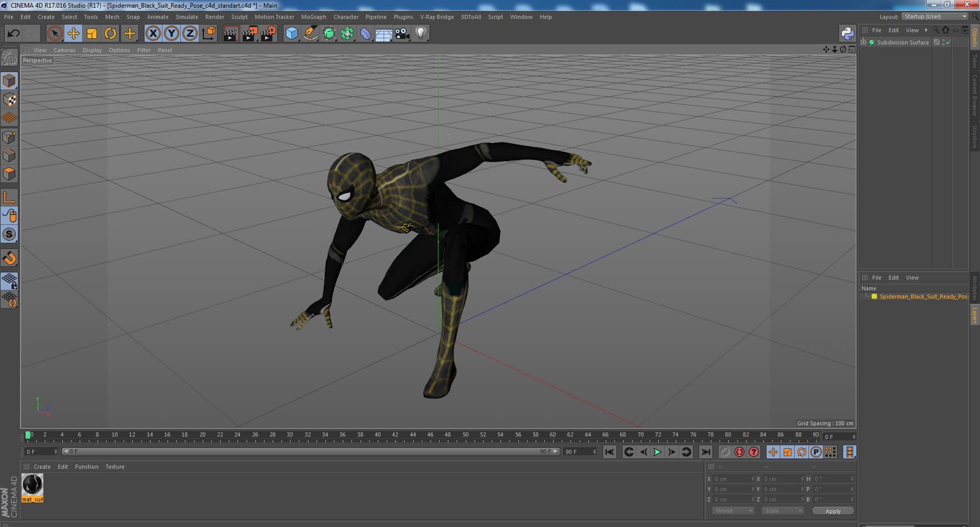Open the material Function menu
The width and height of the screenshot is (980, 527).
tap(86, 467)
